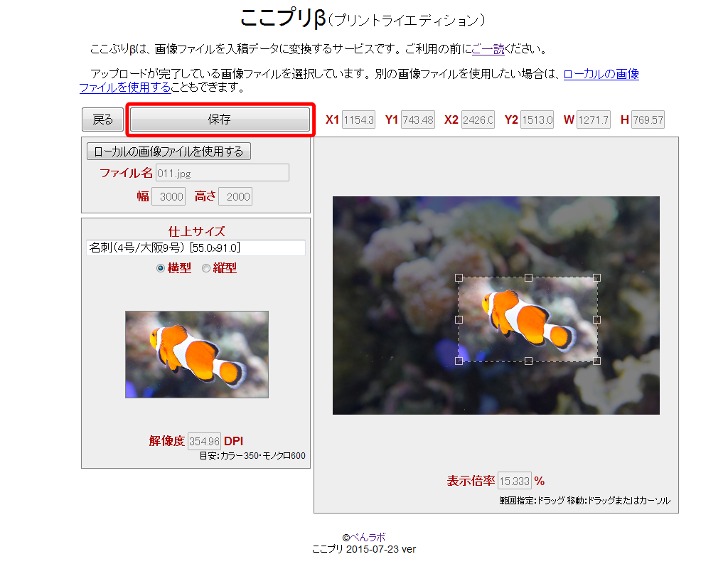
Task: Click the top-right crop selection handle
Action: 597,278
